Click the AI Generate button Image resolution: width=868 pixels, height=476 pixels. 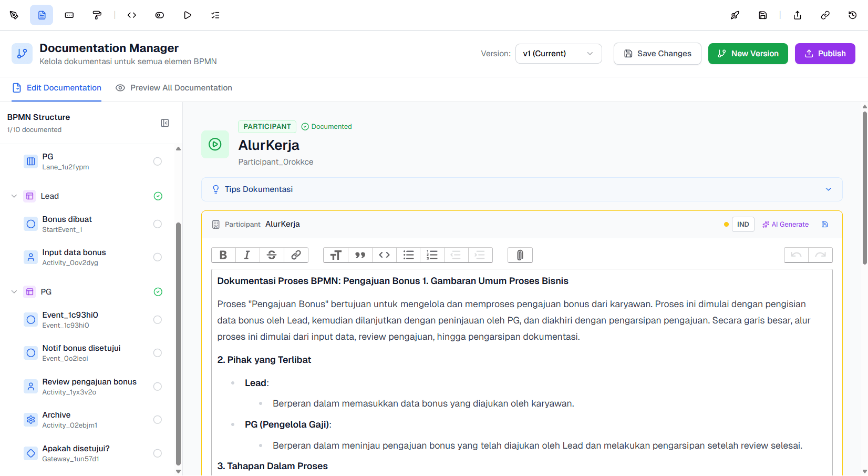point(786,225)
